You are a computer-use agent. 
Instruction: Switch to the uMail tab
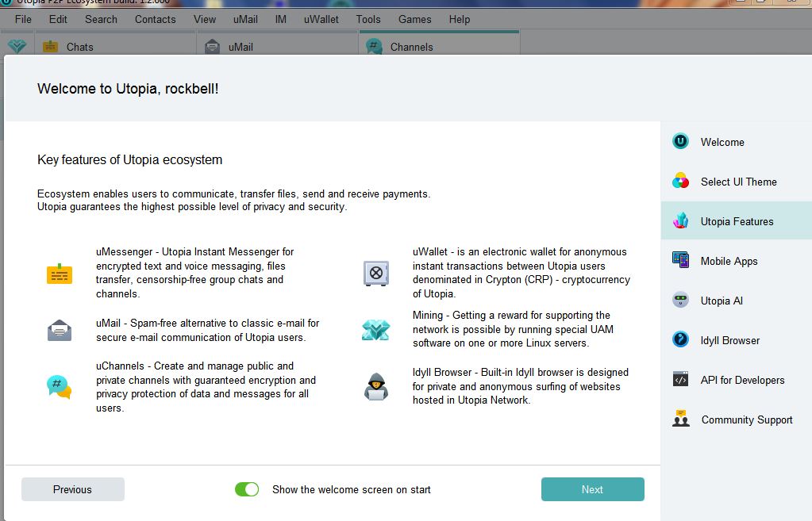[x=278, y=44]
